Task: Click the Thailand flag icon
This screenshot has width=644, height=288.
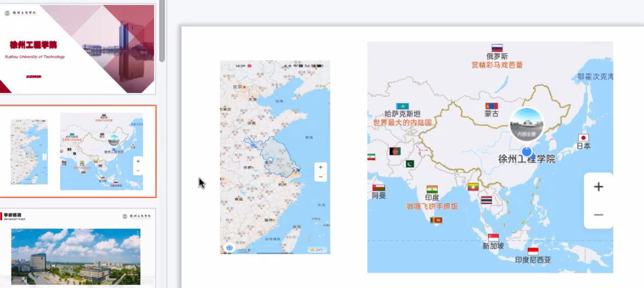Action: pos(486,200)
